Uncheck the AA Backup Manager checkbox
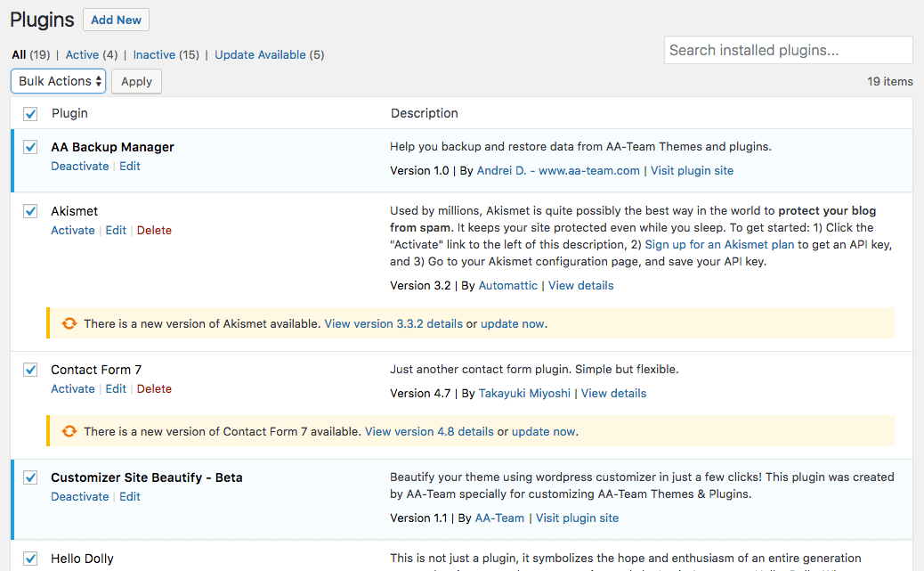Screen dimensions: 924x571 click(30, 147)
